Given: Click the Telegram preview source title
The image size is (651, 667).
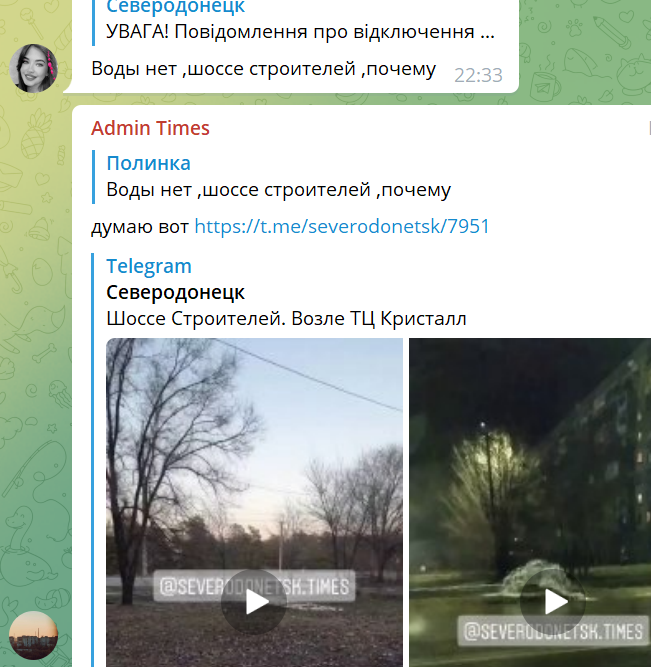Looking at the screenshot, I should 149,266.
